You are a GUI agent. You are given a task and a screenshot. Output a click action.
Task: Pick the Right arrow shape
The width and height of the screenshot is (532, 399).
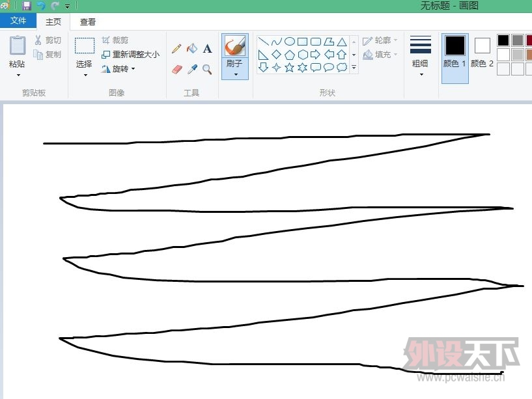[316, 54]
